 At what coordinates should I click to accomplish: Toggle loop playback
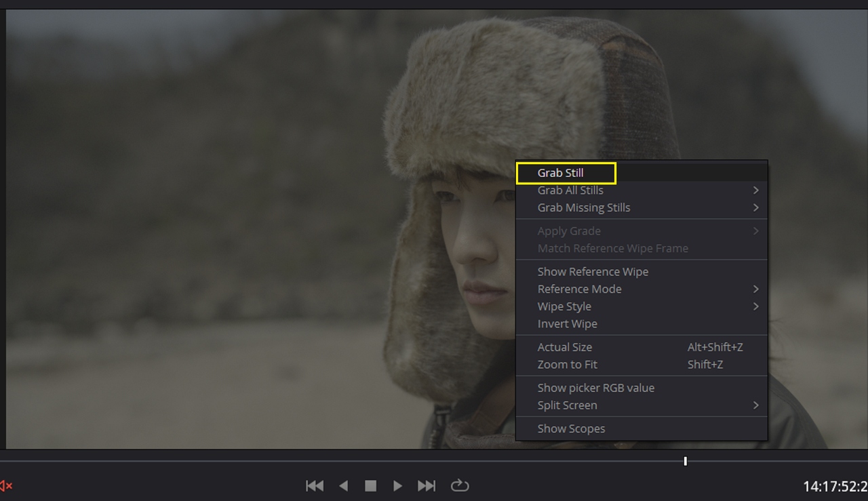[x=460, y=485]
